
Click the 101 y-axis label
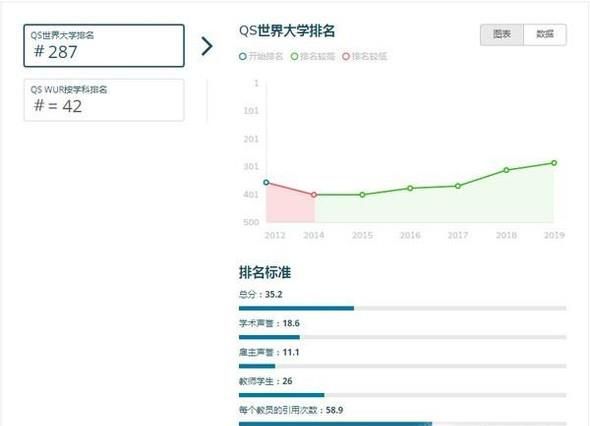click(251, 111)
